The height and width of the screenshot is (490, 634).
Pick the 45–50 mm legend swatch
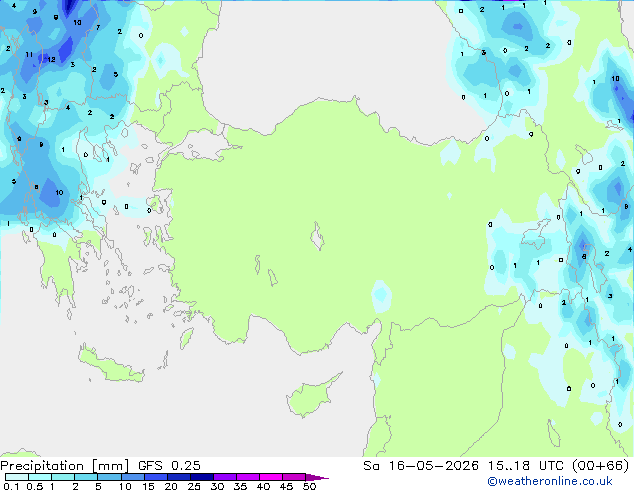(x=294, y=477)
